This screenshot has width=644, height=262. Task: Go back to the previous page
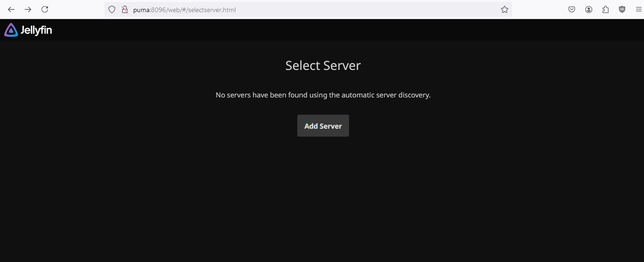pos(11,9)
